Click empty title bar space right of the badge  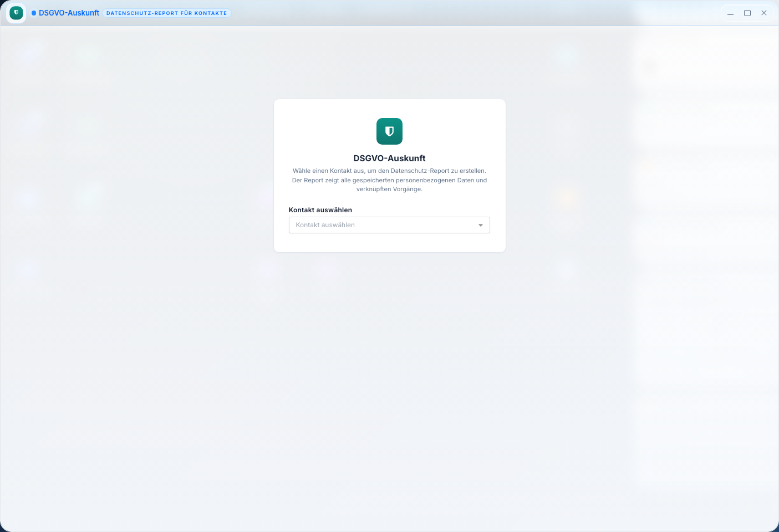444,13
